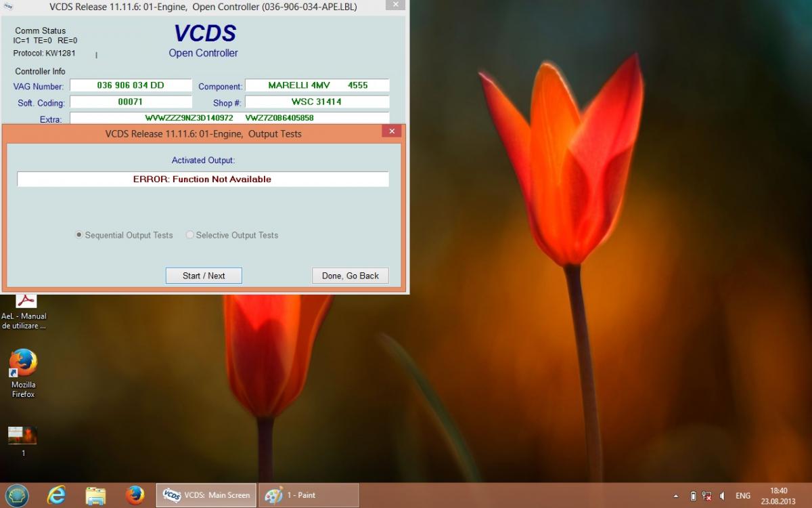Click the Activated Output error field

203,179
